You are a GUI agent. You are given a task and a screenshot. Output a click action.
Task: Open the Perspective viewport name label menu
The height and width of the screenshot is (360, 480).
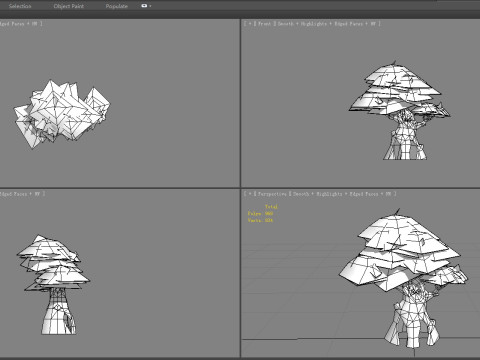(272, 194)
